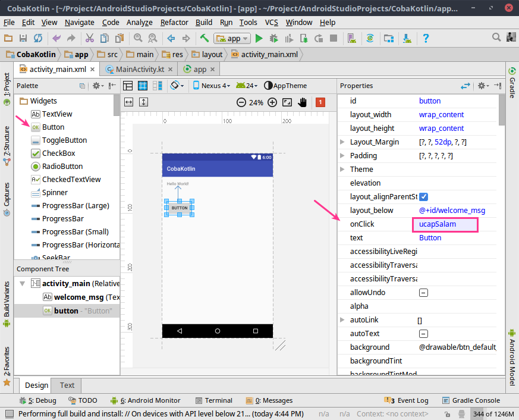519x420 pixels.
Task: Expand the Layout_Margin property
Action: click(342, 142)
